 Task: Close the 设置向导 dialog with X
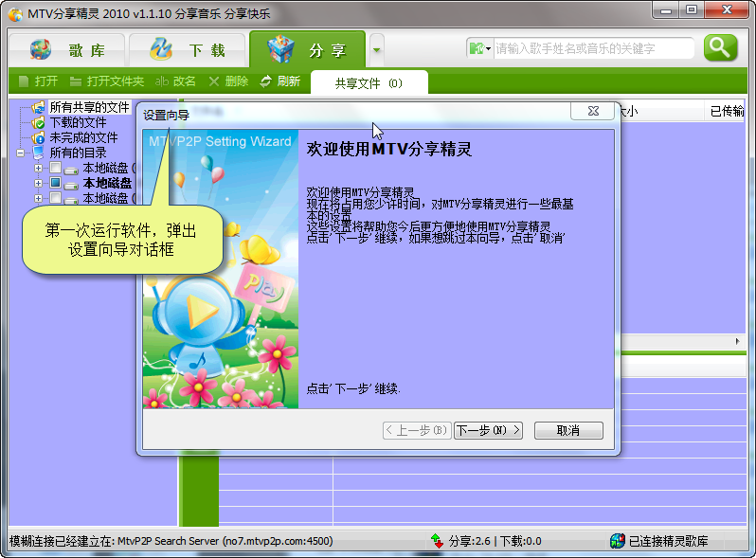point(593,111)
